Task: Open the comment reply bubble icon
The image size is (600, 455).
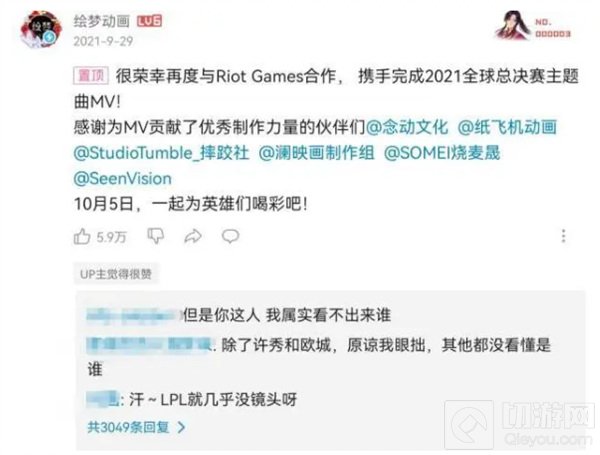Action: (230, 236)
